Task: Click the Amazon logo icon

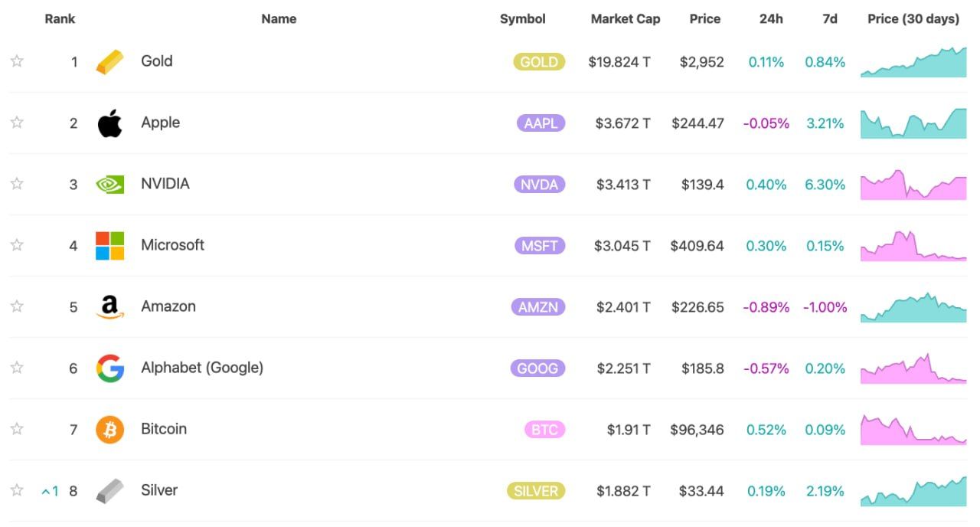Action: [109, 307]
